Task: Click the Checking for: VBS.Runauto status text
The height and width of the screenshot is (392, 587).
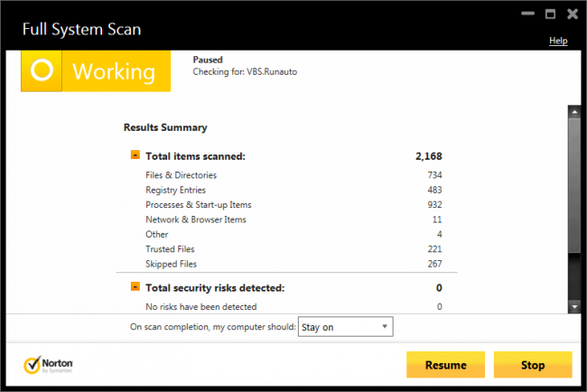Action: point(245,71)
